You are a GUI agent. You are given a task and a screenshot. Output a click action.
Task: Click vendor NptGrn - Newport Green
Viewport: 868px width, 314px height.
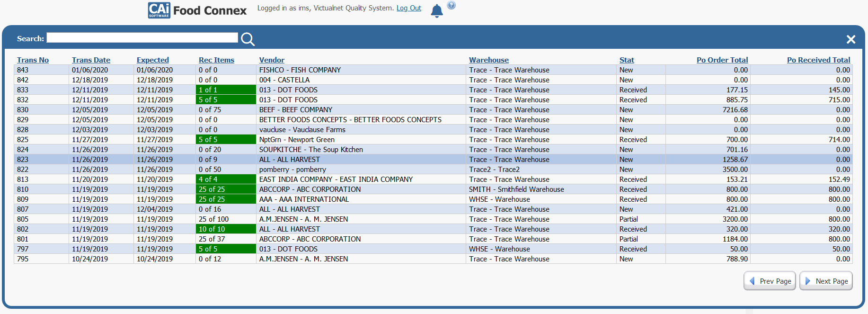[x=297, y=140]
